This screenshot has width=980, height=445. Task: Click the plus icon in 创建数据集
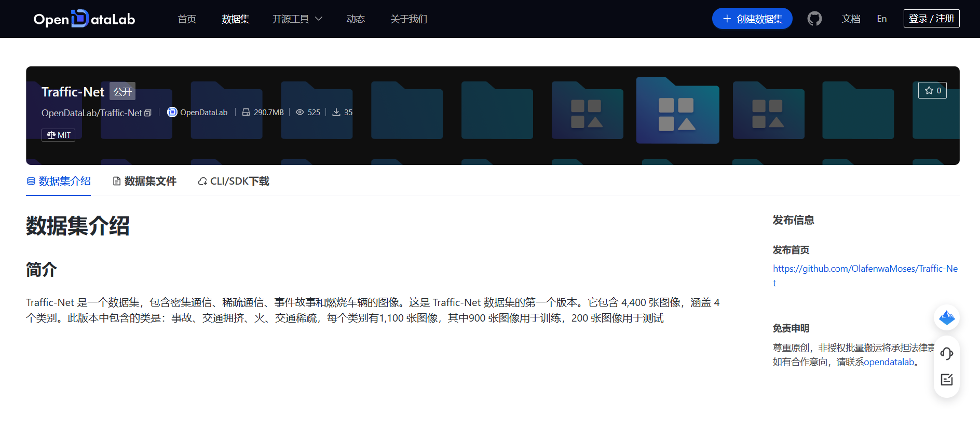[x=727, y=19]
